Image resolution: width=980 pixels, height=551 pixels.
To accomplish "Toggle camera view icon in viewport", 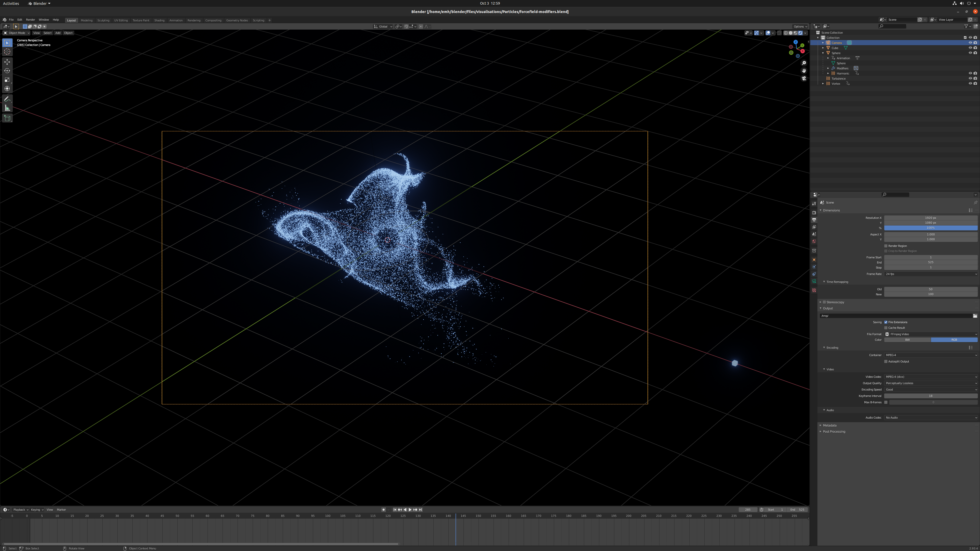I will (804, 78).
